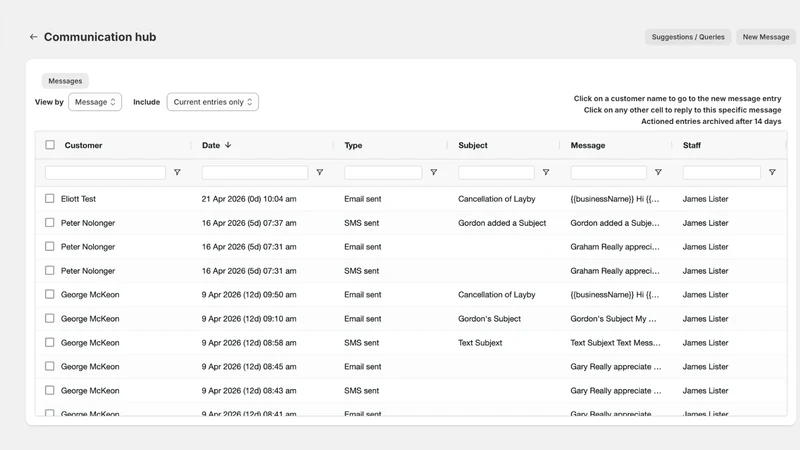Screen dimensions: 800x450
Task: Focus the Customer filter input field
Action: click(x=105, y=172)
